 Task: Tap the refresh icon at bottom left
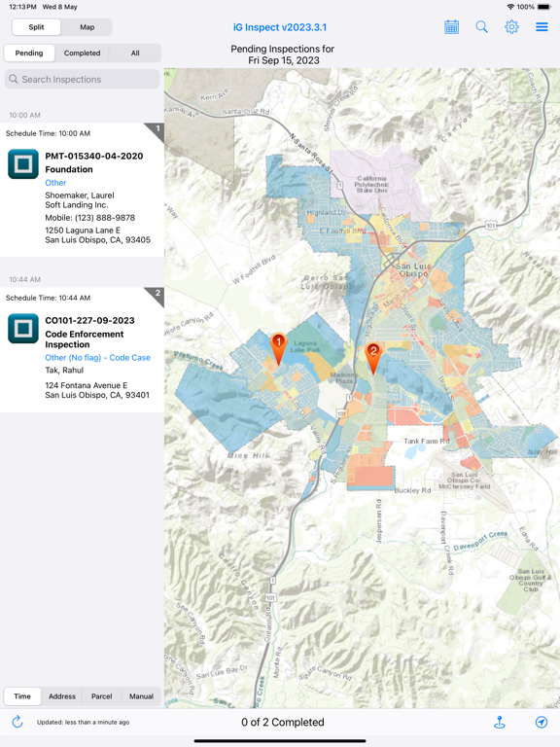point(17,722)
